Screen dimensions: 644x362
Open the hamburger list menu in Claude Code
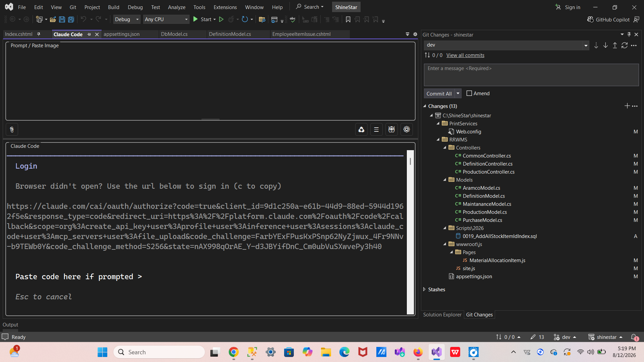tap(376, 130)
